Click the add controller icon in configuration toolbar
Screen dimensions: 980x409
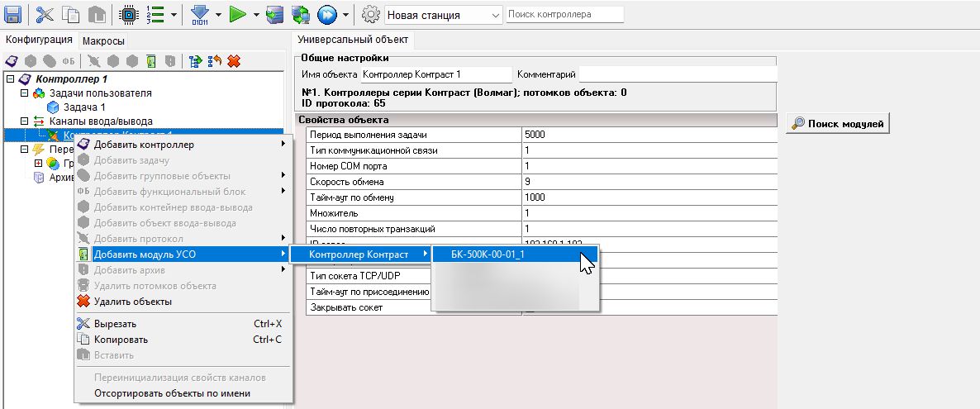point(12,61)
